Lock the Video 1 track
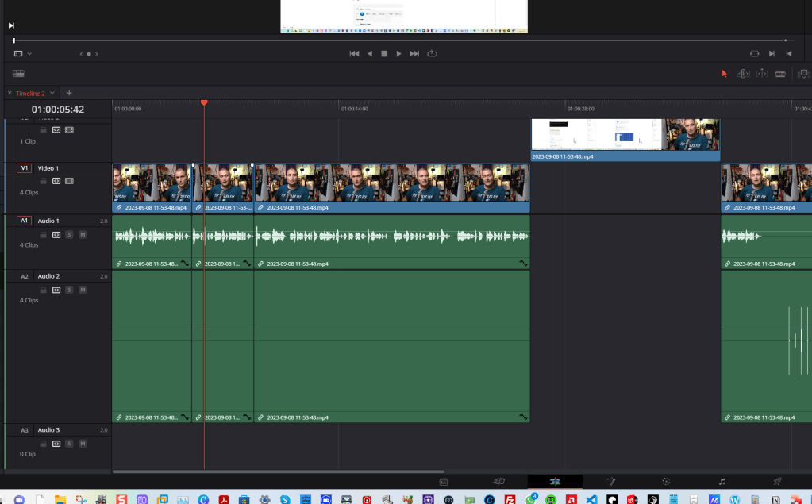This screenshot has height=504, width=812. point(44,181)
